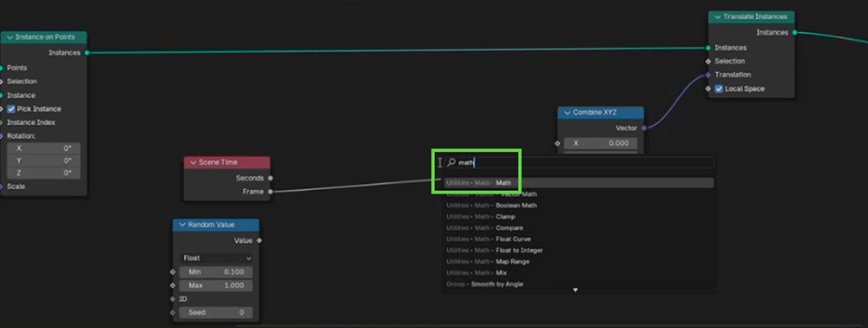Select the Float Curve search result

point(578,239)
